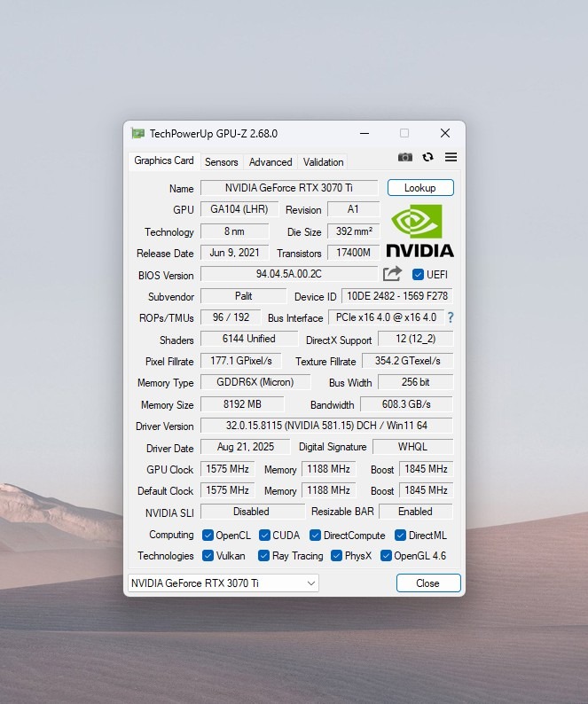Close GPU-Z with the X button
Screen dimensions: 588x704
click(x=445, y=133)
